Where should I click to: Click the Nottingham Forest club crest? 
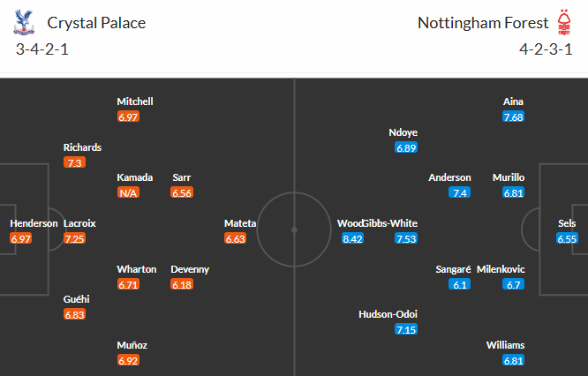[x=565, y=22]
